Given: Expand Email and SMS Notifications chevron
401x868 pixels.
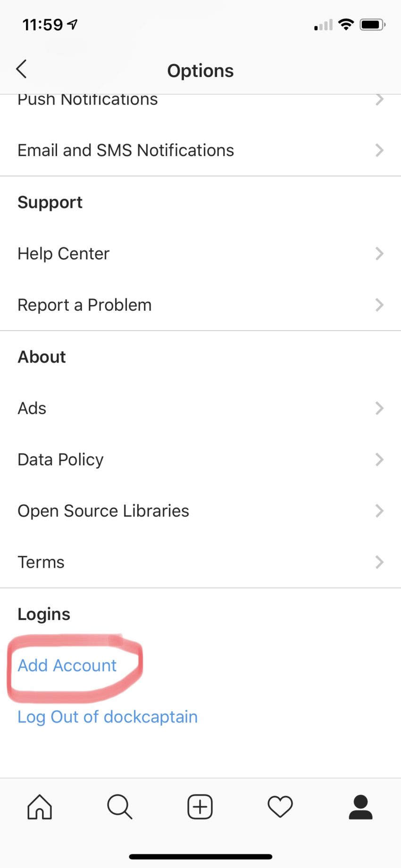Looking at the screenshot, I should [379, 150].
